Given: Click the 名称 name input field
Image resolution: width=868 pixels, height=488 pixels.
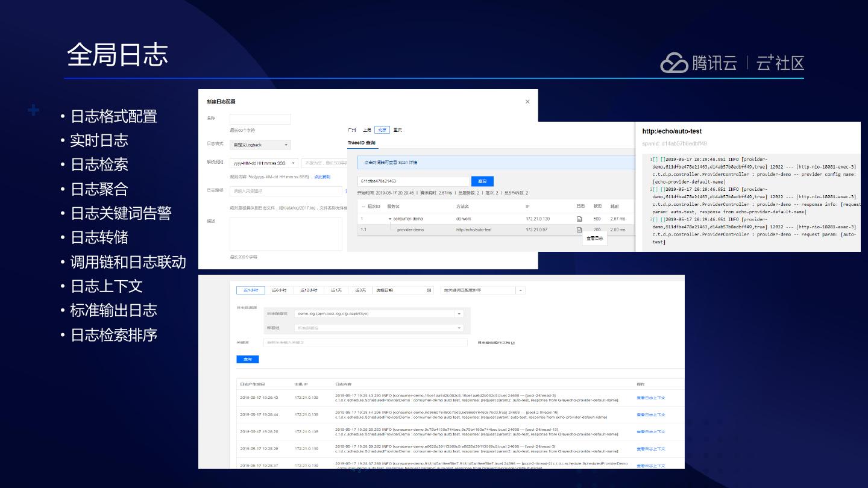Looking at the screenshot, I should pyautogui.click(x=260, y=119).
